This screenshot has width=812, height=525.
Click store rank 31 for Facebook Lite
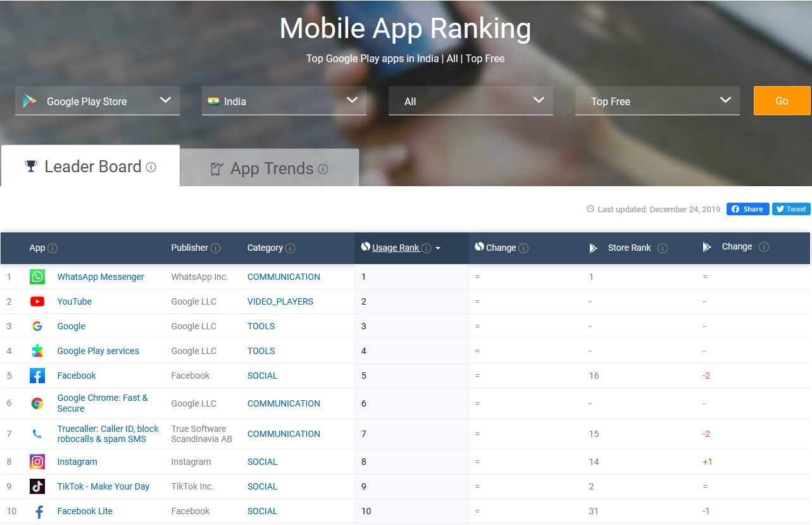[x=594, y=511]
